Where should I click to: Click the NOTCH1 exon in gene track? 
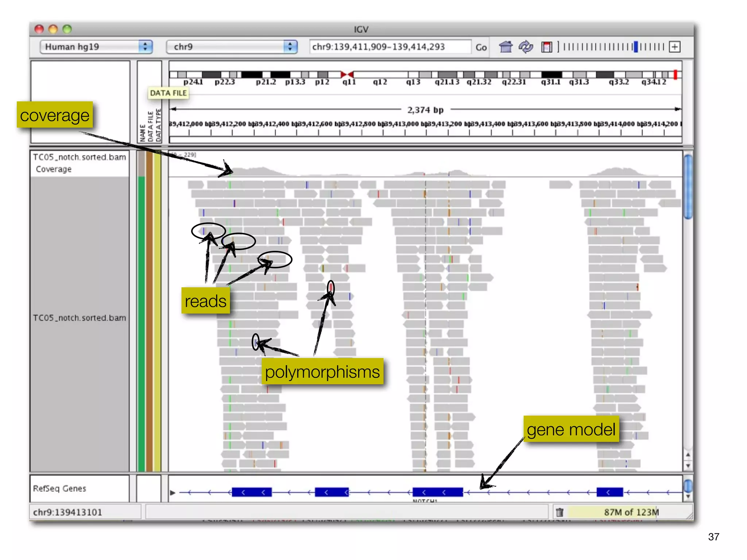437,493
